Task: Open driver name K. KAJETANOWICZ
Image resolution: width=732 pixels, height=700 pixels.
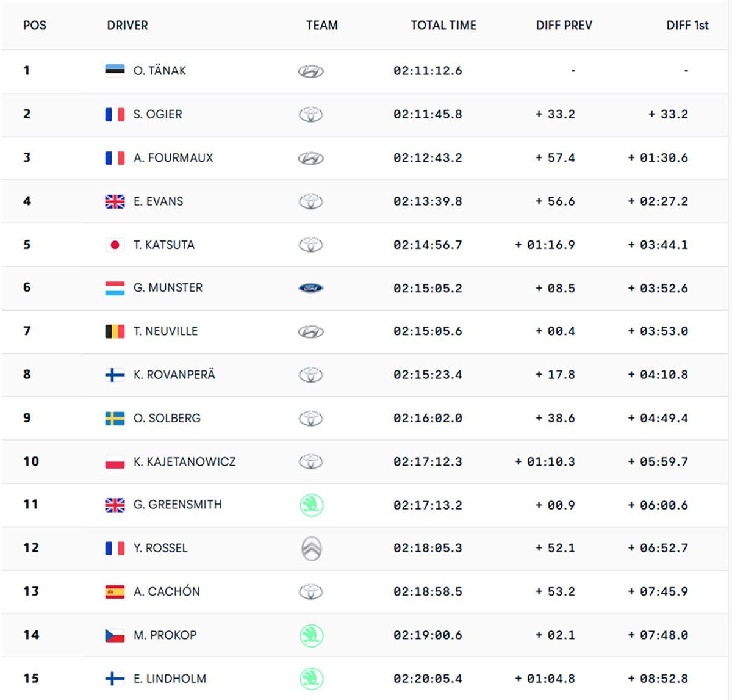Action: (184, 462)
